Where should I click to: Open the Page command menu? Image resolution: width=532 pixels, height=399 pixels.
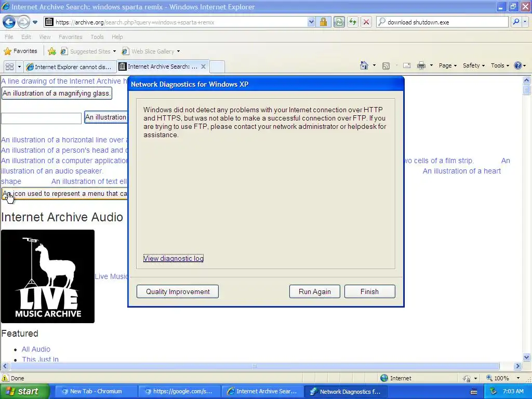tap(447, 65)
